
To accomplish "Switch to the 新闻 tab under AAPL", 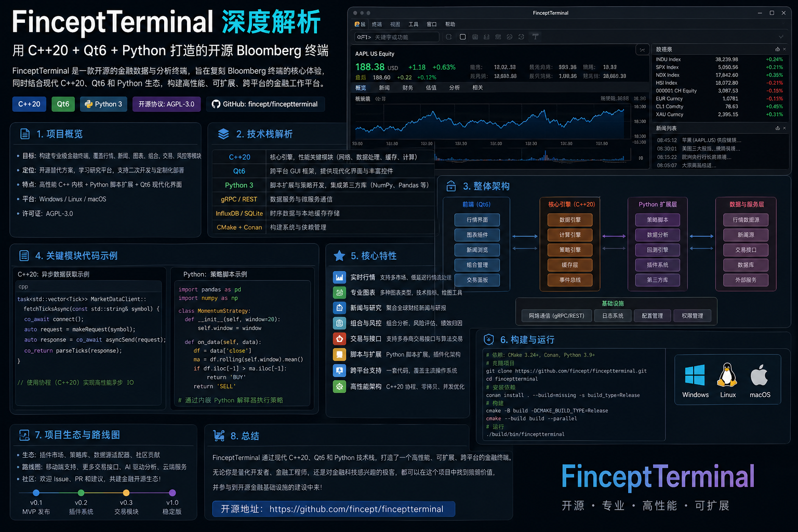I will click(x=384, y=88).
